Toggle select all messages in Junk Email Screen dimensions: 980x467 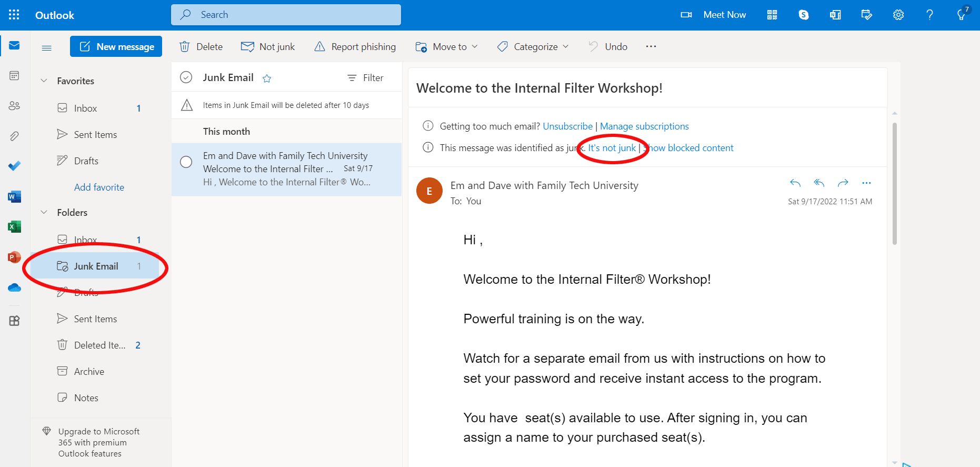pos(186,77)
